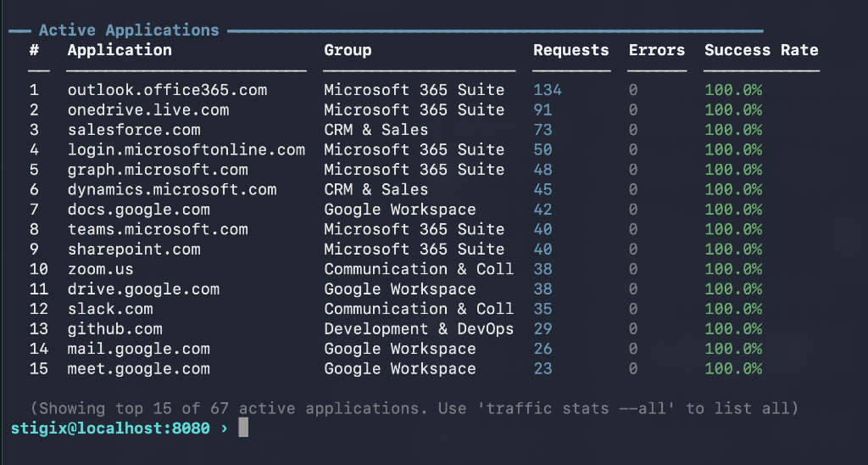Screen dimensions: 868x465
Task: Select slack.com application name
Action: [x=110, y=309]
